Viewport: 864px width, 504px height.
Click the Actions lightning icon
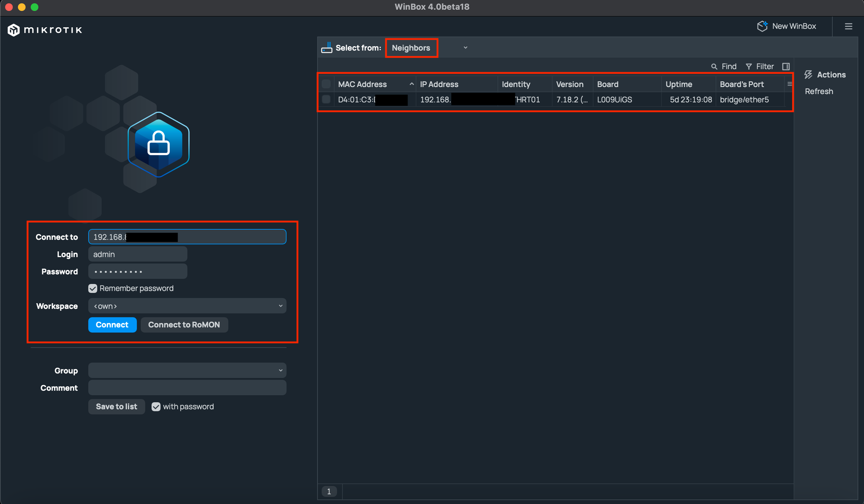(x=808, y=75)
